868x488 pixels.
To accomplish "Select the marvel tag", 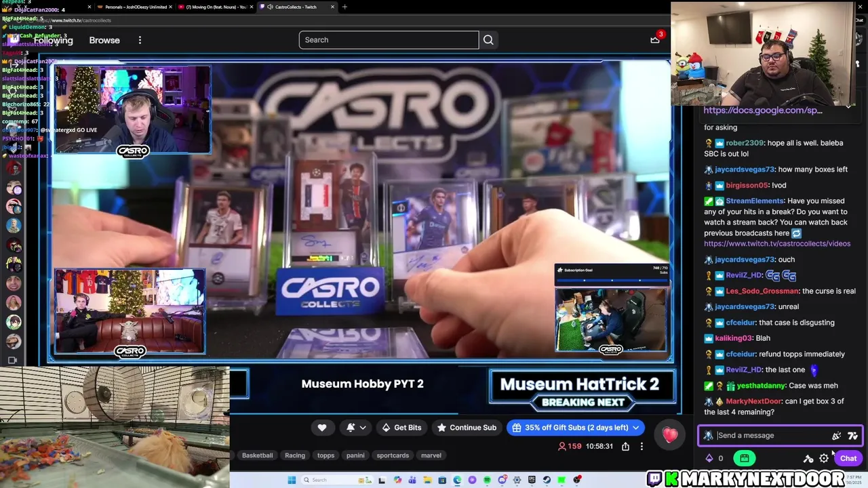I will [431, 455].
